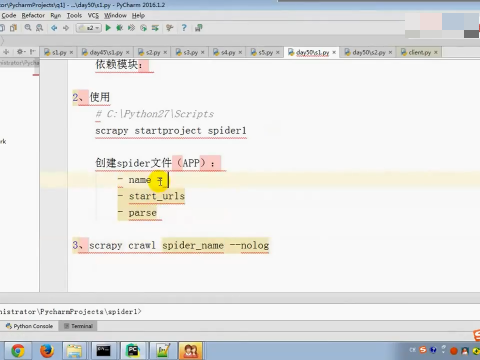
Task: Open the VCS menu
Action: tap(93, 15)
